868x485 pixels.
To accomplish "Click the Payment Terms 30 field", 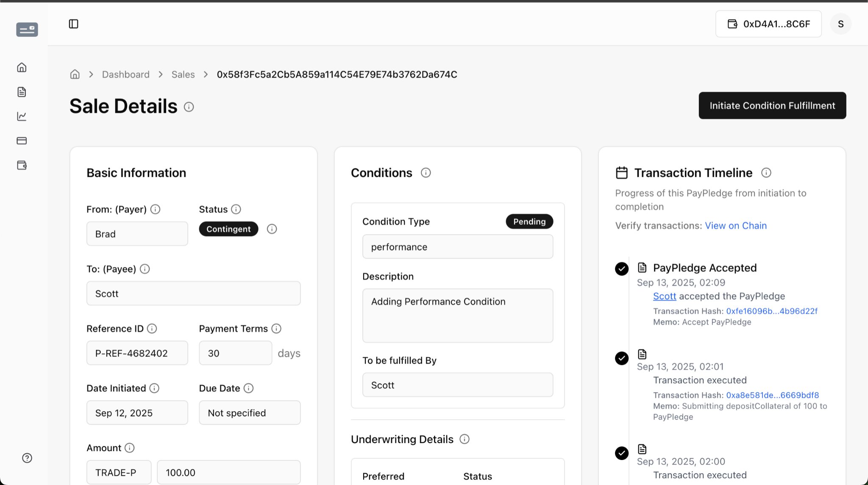I will coord(235,353).
